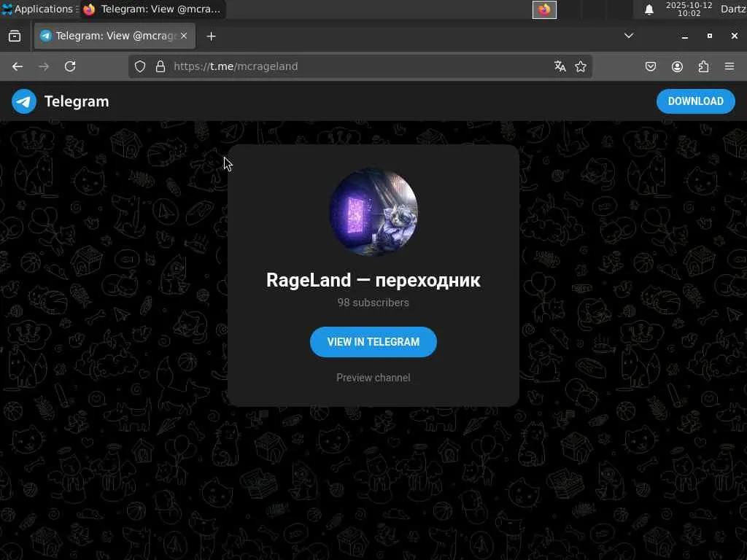The image size is (747, 560).
Task: Open tracking protection shield icon
Action: tap(139, 66)
